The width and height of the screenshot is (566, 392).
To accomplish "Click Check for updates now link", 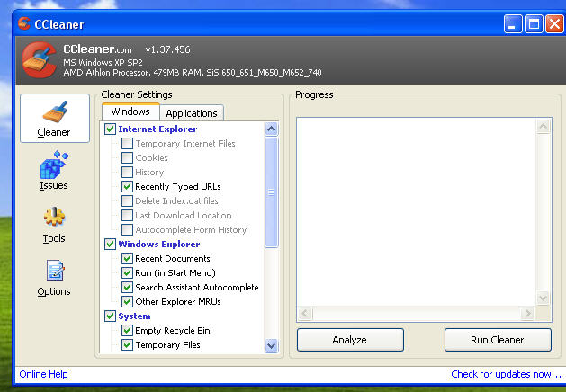I will (507, 374).
